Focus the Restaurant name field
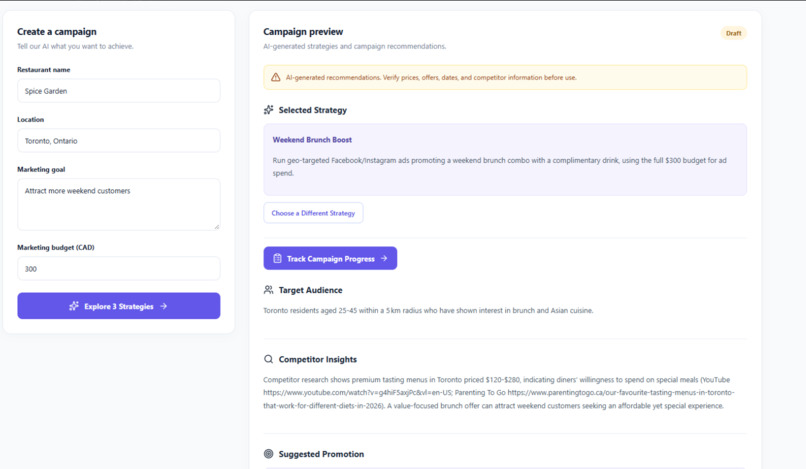 [x=119, y=91]
